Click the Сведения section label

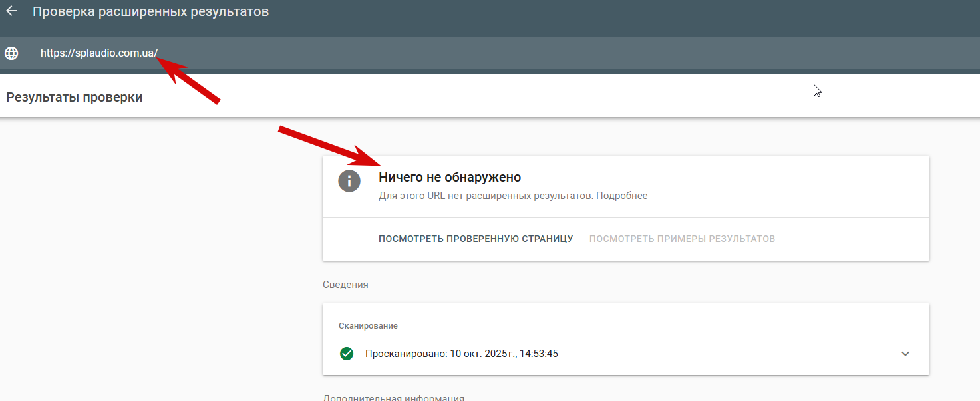click(x=345, y=285)
